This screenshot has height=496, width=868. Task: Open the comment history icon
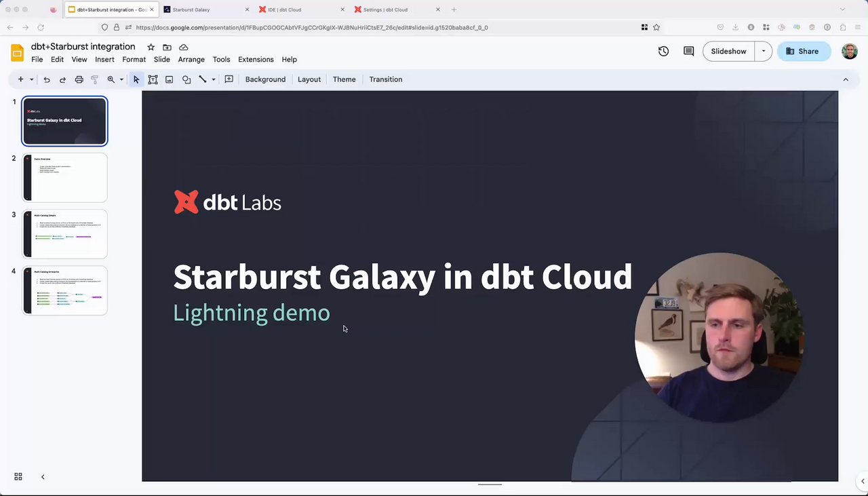coord(689,52)
